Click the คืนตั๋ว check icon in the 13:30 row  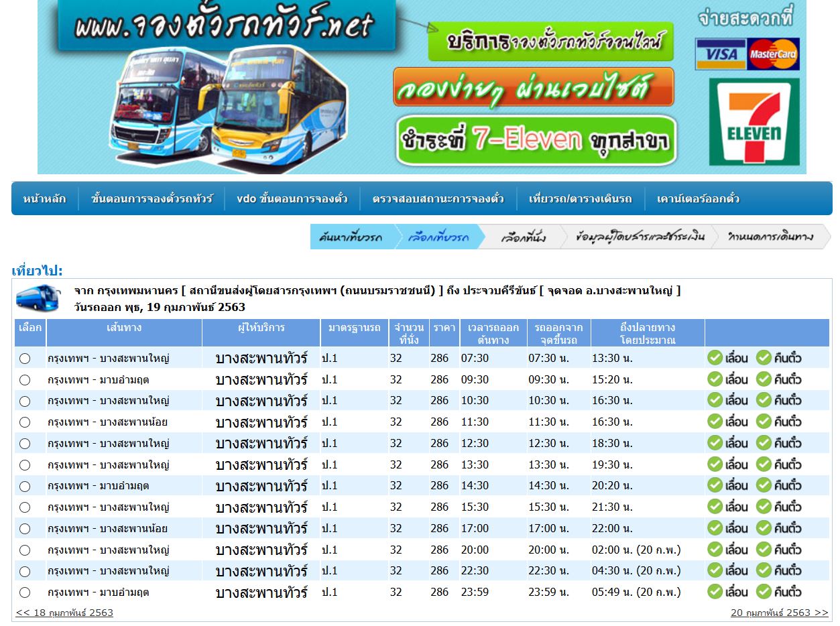[x=764, y=464]
